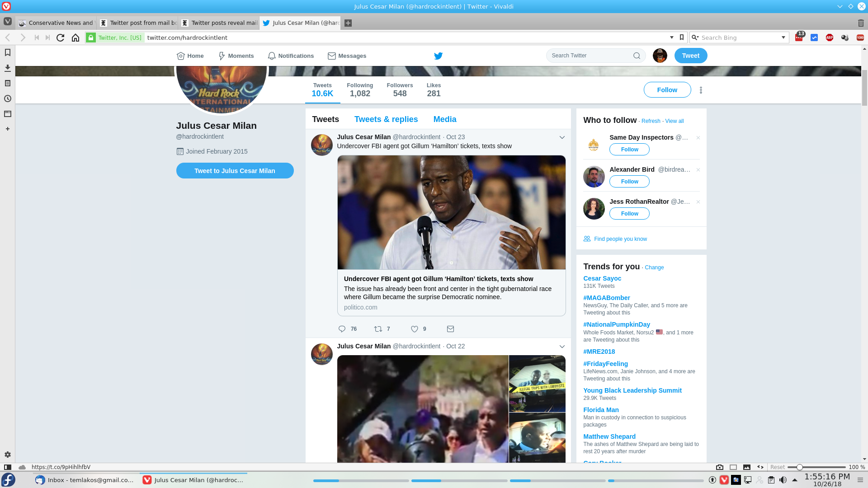
Task: Toggle Vivaldi panel visibility in status bar
Action: [x=8, y=467]
